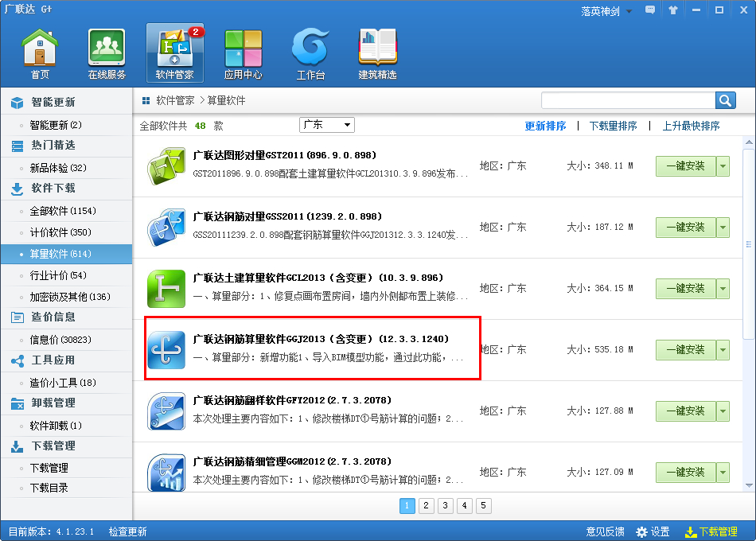Click 一键安装 for GST2011
The image size is (756, 541).
tap(686, 166)
